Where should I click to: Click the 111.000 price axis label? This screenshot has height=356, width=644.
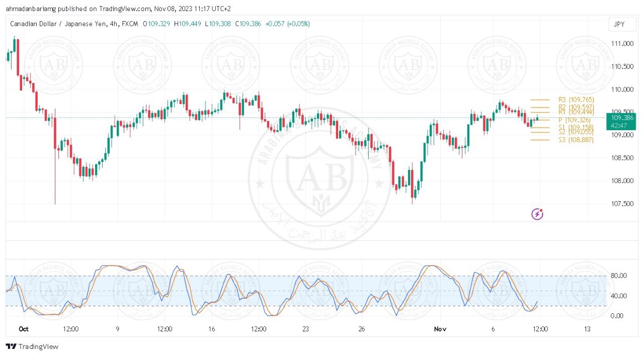pyautogui.click(x=622, y=44)
